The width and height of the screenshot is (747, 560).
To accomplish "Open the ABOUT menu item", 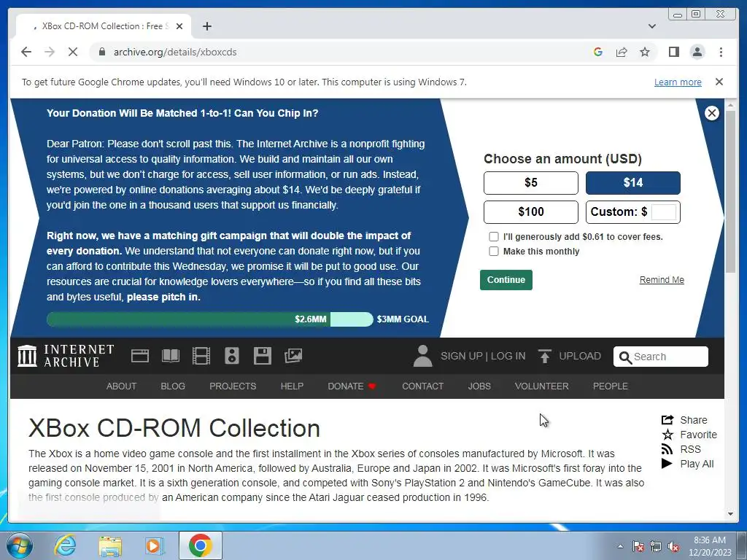I will [x=122, y=386].
